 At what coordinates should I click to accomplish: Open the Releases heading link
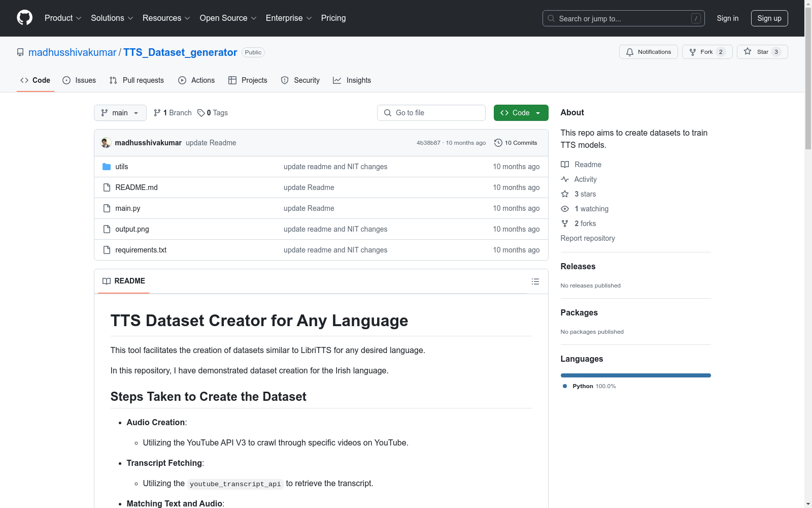coord(578,266)
